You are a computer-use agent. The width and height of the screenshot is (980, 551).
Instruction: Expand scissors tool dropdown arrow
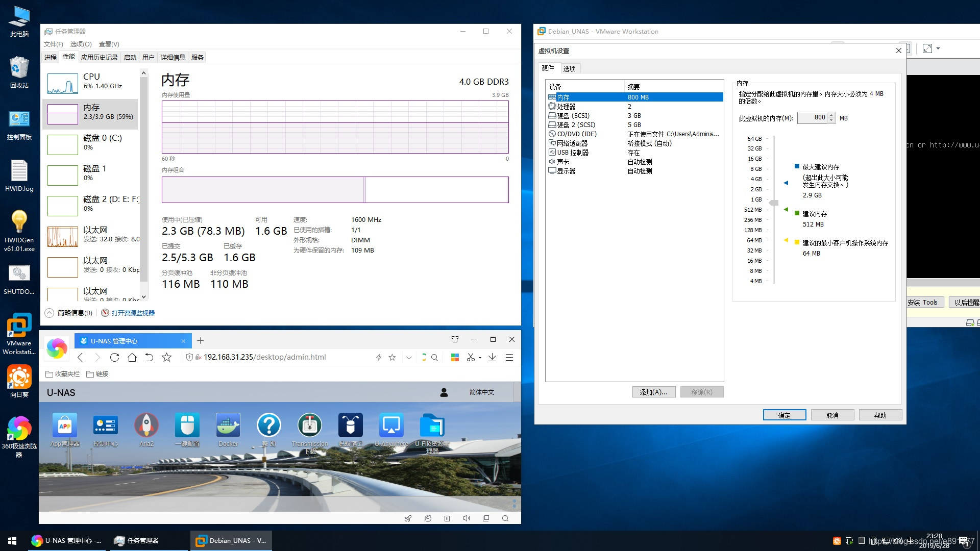coord(480,358)
